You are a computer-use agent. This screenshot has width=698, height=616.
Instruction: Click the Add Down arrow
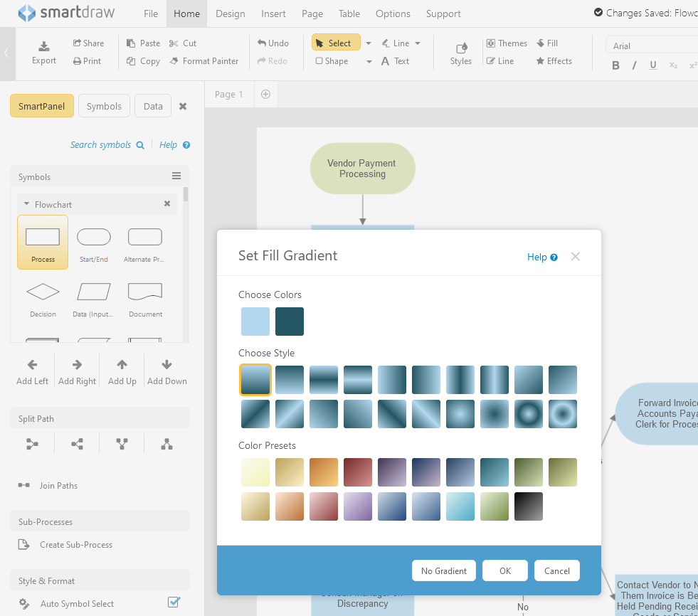[x=166, y=365]
